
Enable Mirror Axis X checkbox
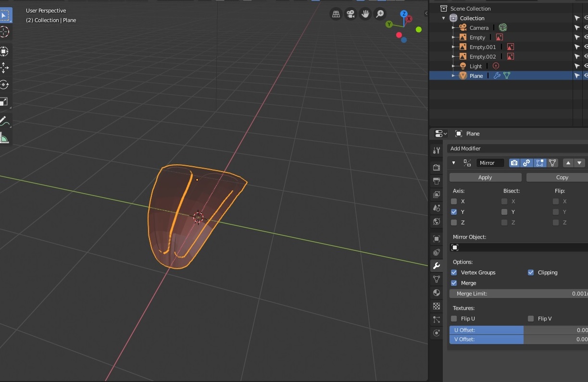click(454, 201)
